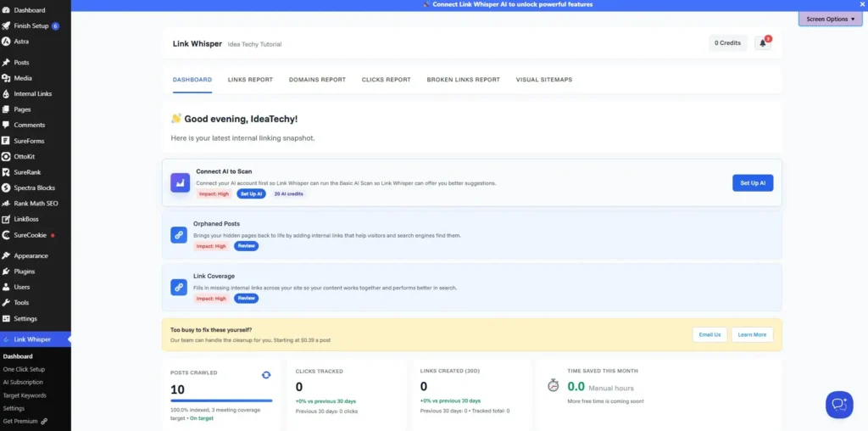Close the Connect Link Whisper AI banner
This screenshot has height=431, width=868.
(862, 4)
